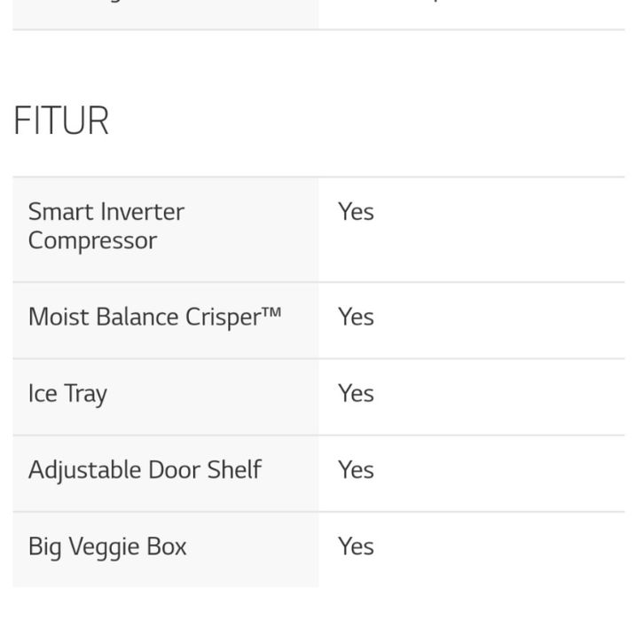Select the Moist Balance Crisper label
Screen dimensions: 644x644
[x=155, y=318]
